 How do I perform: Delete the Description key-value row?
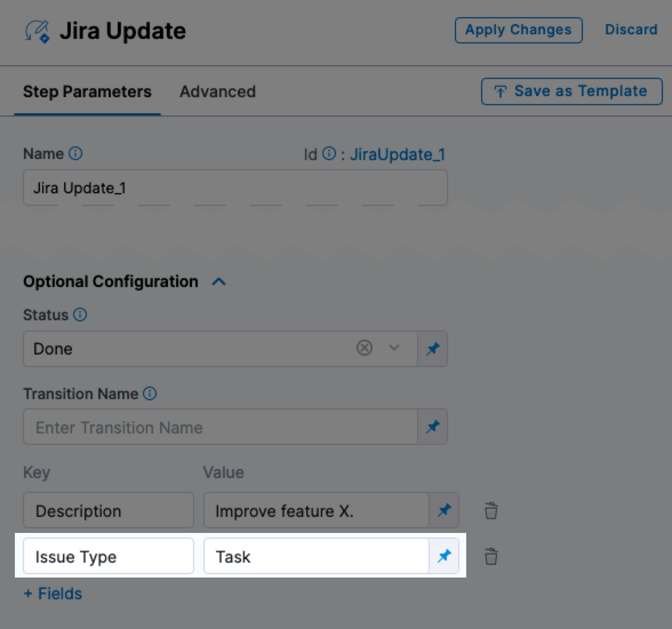(490, 510)
